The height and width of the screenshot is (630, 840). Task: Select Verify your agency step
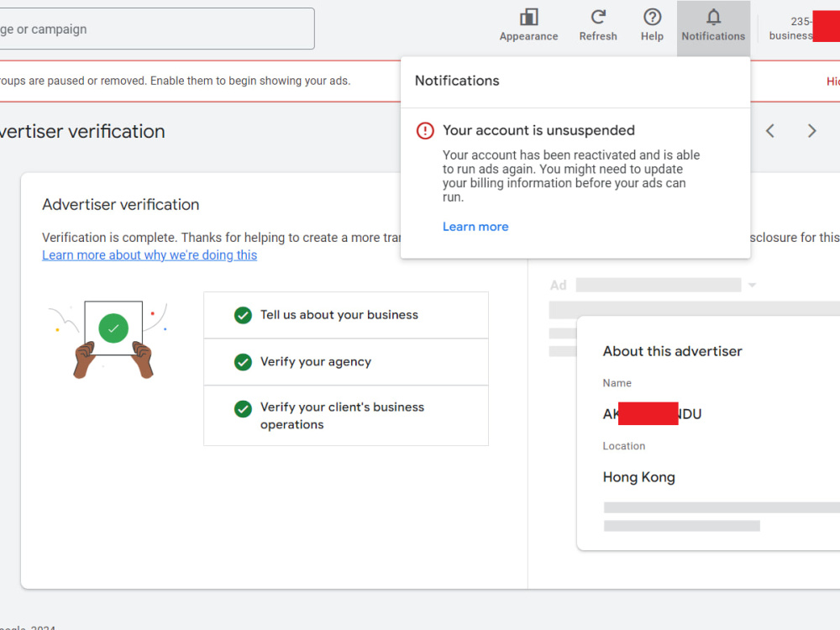tap(346, 362)
